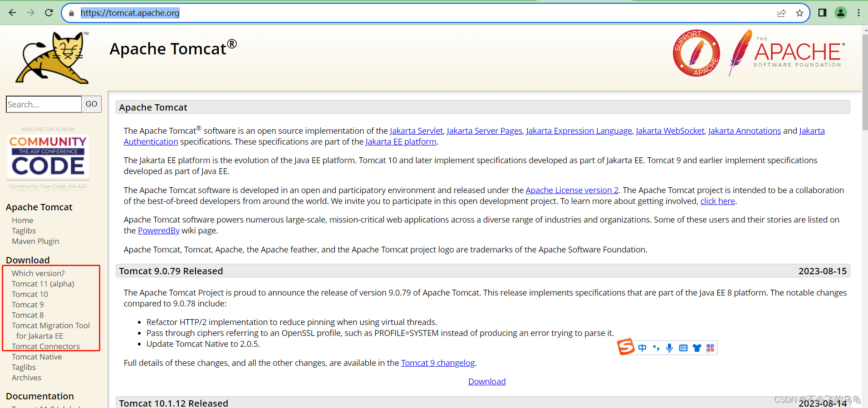Click the GO search button
868x408 pixels.
[x=91, y=104]
